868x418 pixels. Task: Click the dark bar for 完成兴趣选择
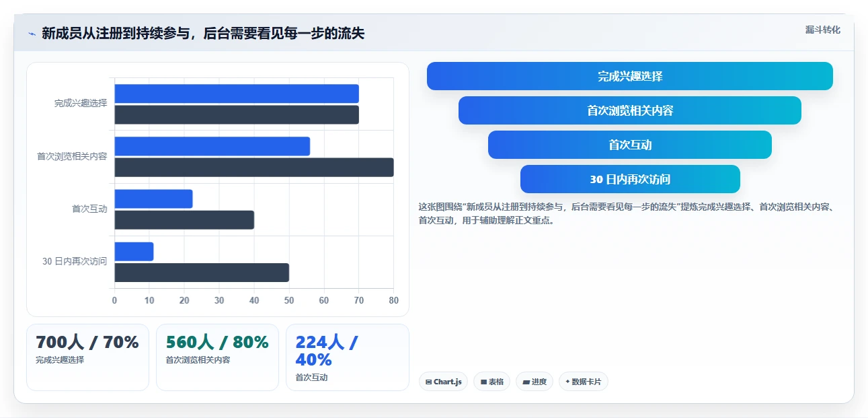click(x=237, y=115)
